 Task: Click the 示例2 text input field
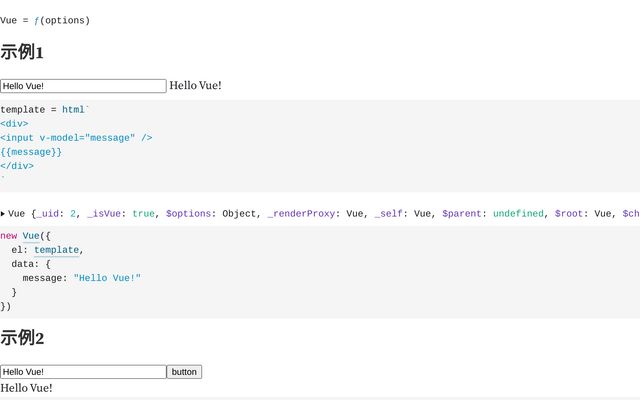click(x=83, y=372)
